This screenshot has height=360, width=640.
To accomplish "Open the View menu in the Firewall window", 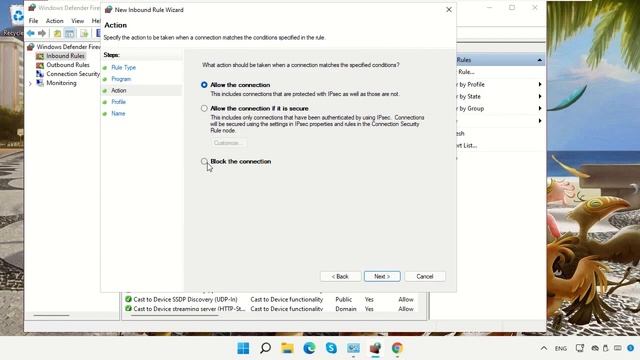I will click(78, 21).
